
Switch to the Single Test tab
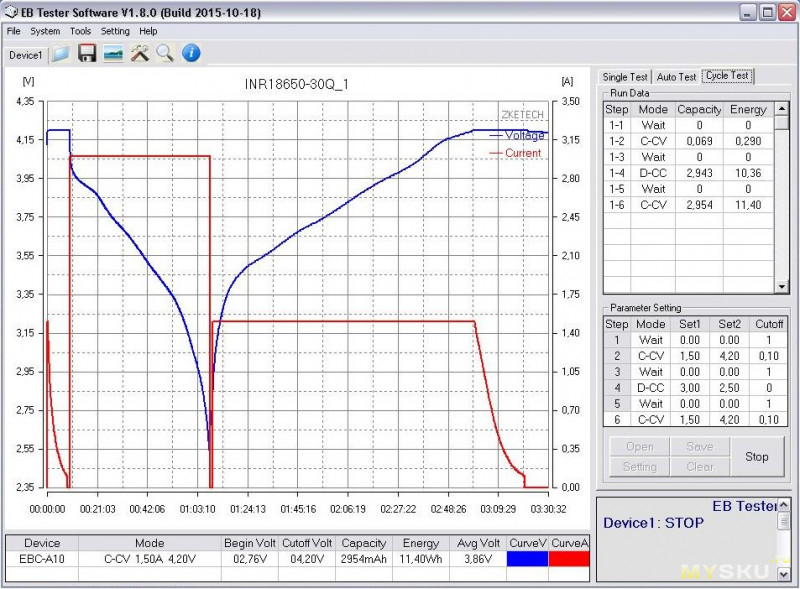(625, 76)
